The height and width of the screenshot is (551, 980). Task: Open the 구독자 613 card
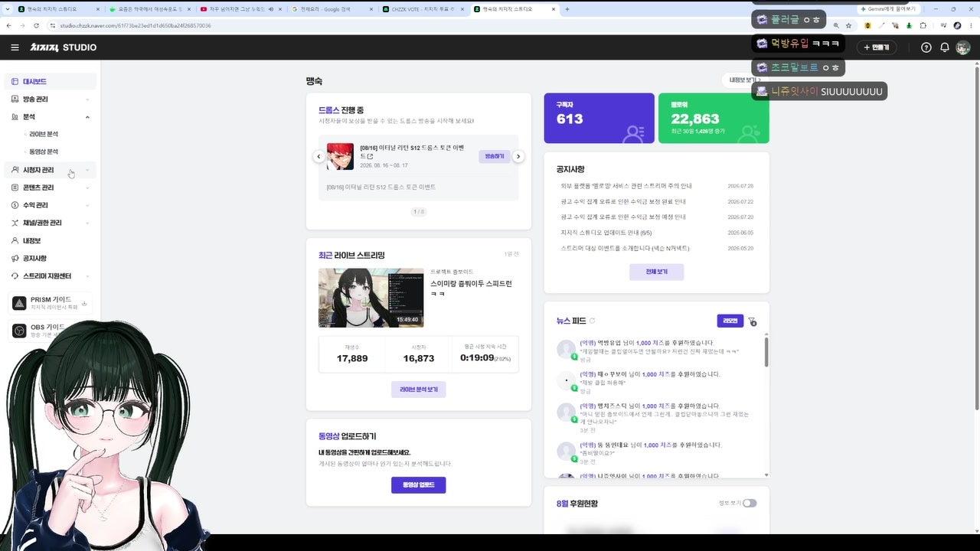coord(599,119)
